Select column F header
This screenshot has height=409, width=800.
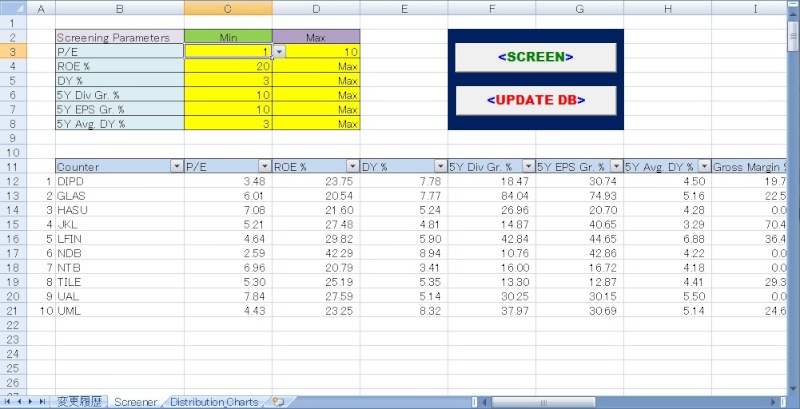[x=492, y=8]
